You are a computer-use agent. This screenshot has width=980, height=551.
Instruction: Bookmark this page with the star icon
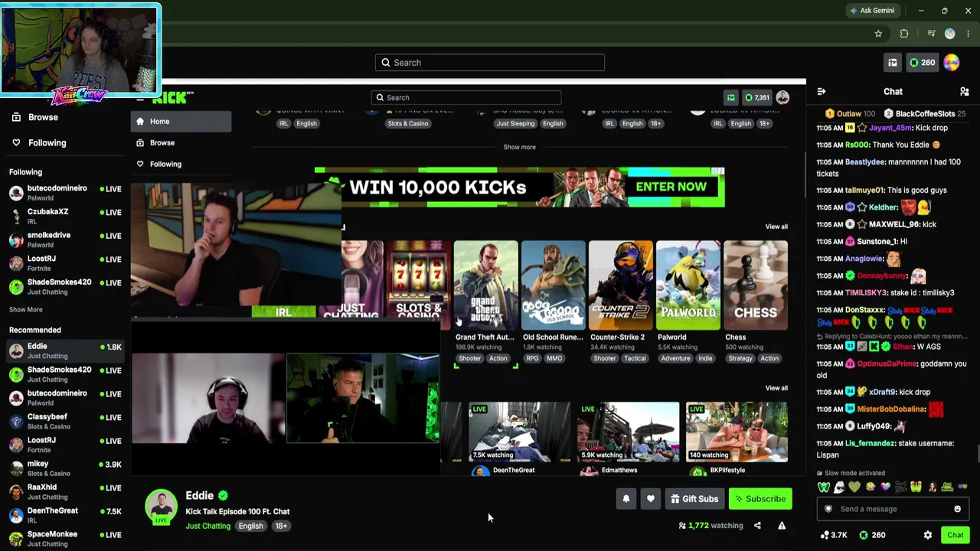click(878, 34)
